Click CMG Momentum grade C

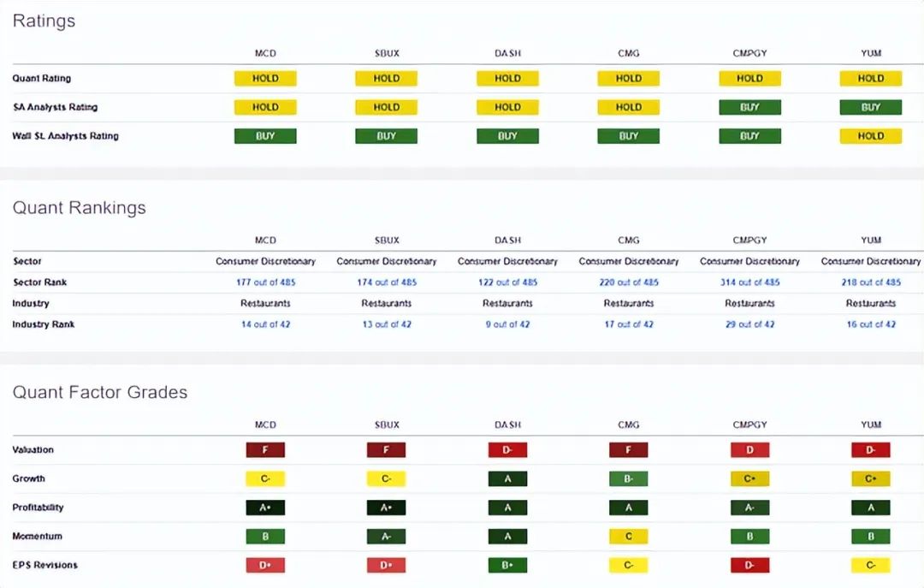(629, 537)
